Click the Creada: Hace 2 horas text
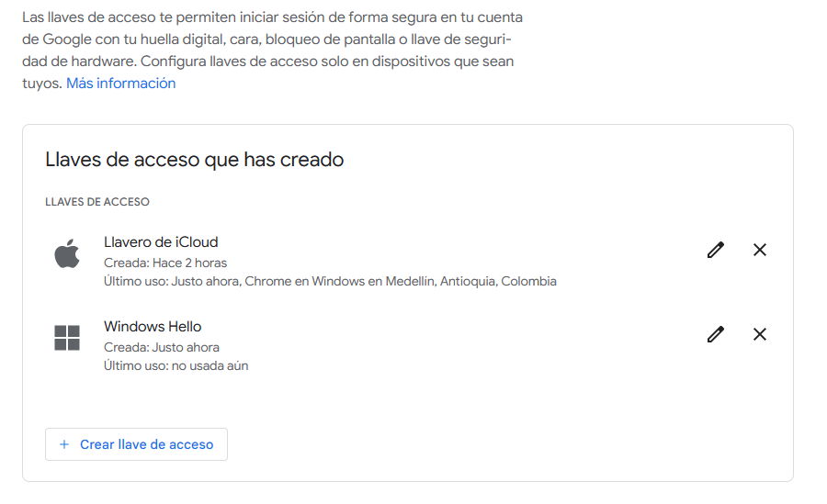 click(165, 263)
